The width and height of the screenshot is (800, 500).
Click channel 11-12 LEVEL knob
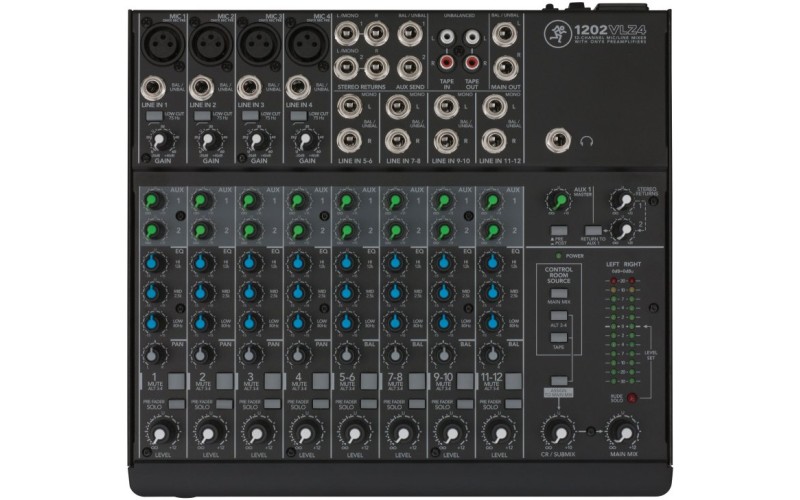499,433
